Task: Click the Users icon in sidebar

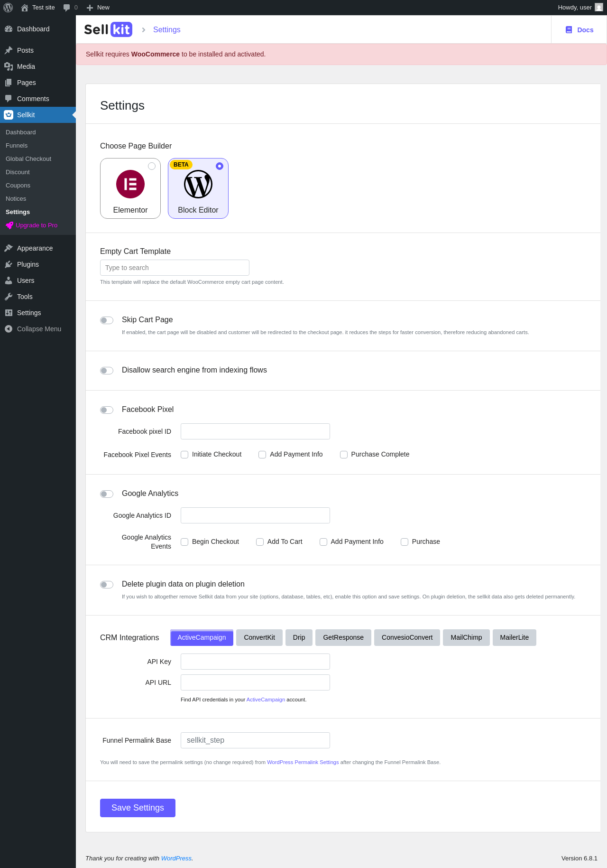Action: [9, 280]
